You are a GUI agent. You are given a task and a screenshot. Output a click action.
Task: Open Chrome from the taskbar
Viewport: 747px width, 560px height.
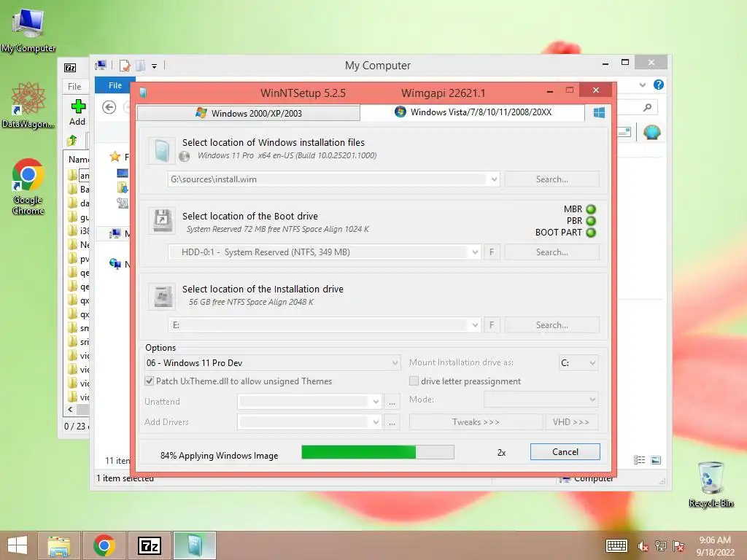click(x=104, y=545)
